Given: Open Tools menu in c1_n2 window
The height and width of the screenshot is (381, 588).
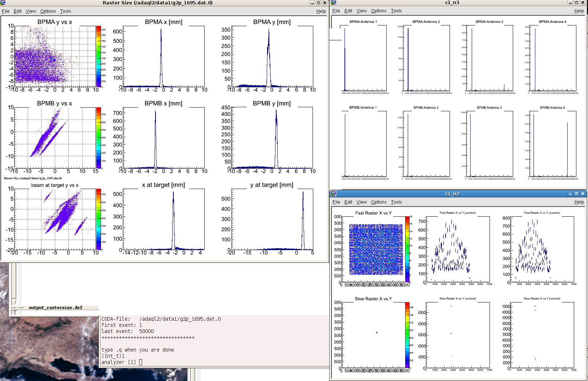Looking at the screenshot, I should click(396, 202).
